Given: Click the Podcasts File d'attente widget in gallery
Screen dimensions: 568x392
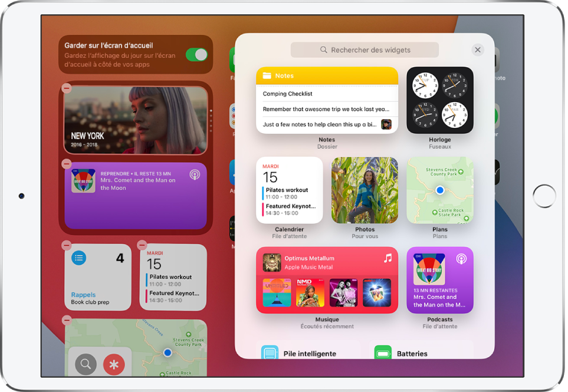Looking at the screenshot, I should click(440, 280).
